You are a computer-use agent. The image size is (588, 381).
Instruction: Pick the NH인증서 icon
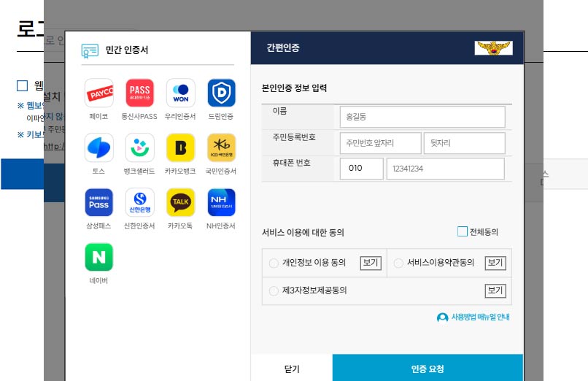pyautogui.click(x=221, y=202)
